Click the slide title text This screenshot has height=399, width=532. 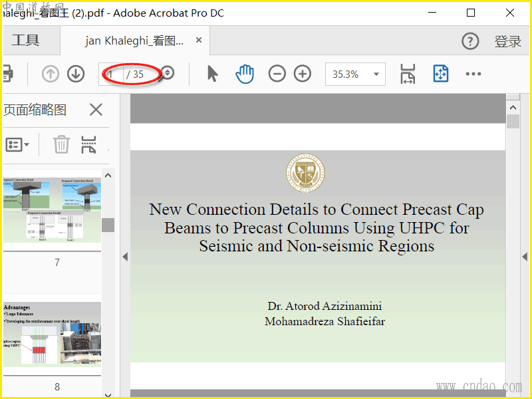317,227
